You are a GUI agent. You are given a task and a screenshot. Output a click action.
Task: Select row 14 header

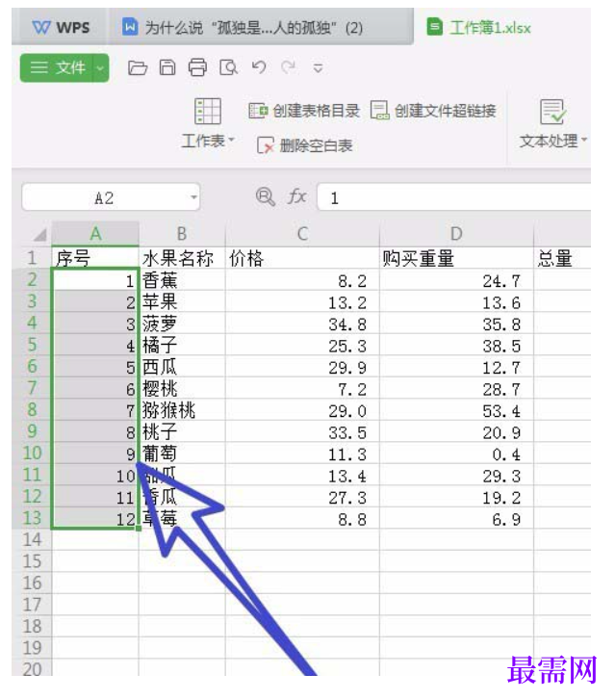32,540
